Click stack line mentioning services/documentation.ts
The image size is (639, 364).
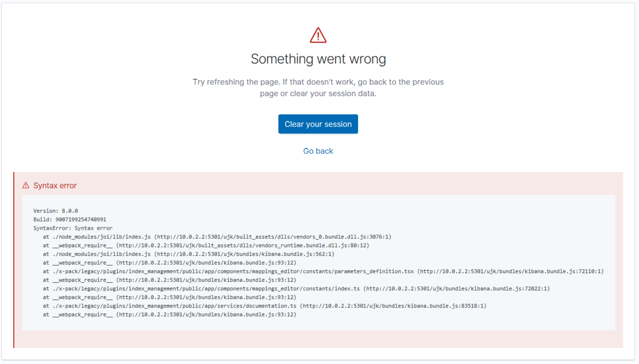coord(265,306)
